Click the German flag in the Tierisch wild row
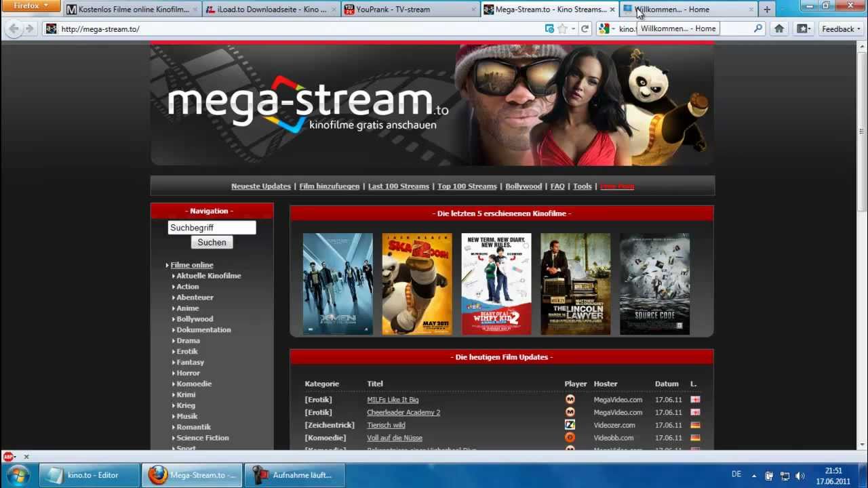Image resolution: width=868 pixels, height=488 pixels. tap(695, 425)
